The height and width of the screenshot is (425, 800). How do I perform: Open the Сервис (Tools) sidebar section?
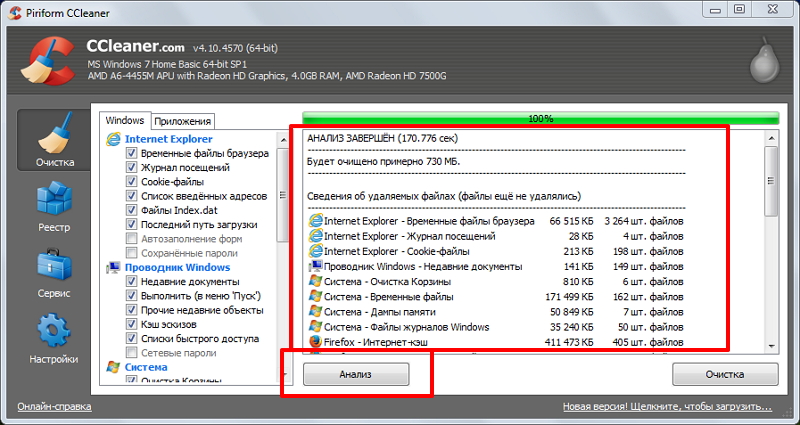click(55, 272)
